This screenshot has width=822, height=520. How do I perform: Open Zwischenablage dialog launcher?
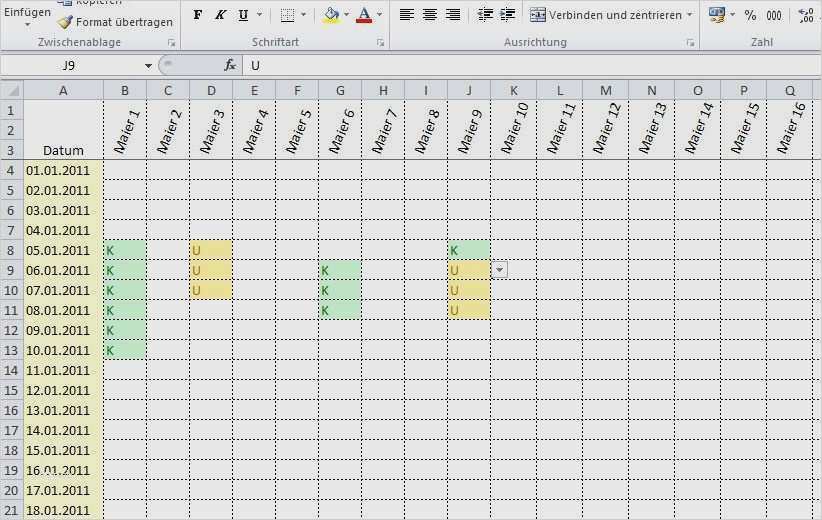171,43
